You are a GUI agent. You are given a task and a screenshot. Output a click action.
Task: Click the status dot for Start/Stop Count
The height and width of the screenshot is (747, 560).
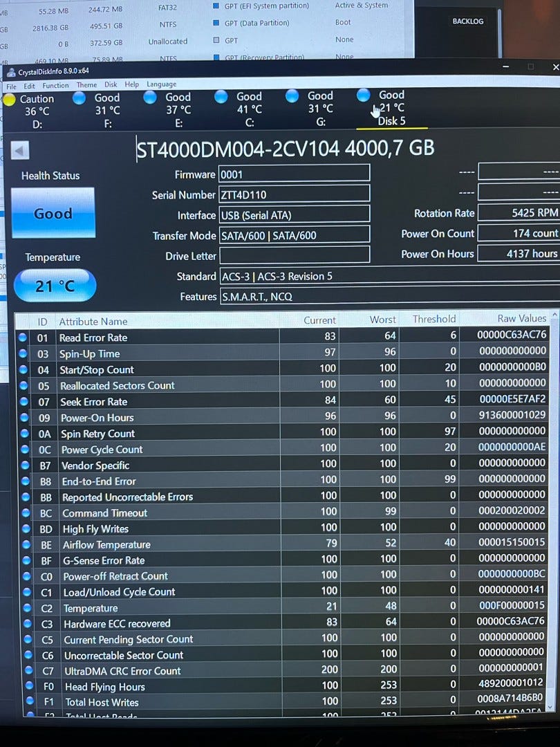point(24,369)
